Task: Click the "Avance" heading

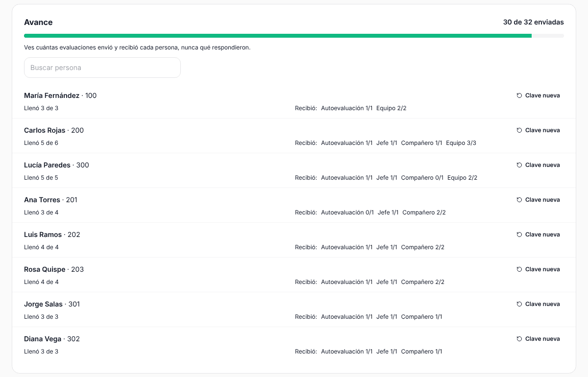Action: pos(38,22)
